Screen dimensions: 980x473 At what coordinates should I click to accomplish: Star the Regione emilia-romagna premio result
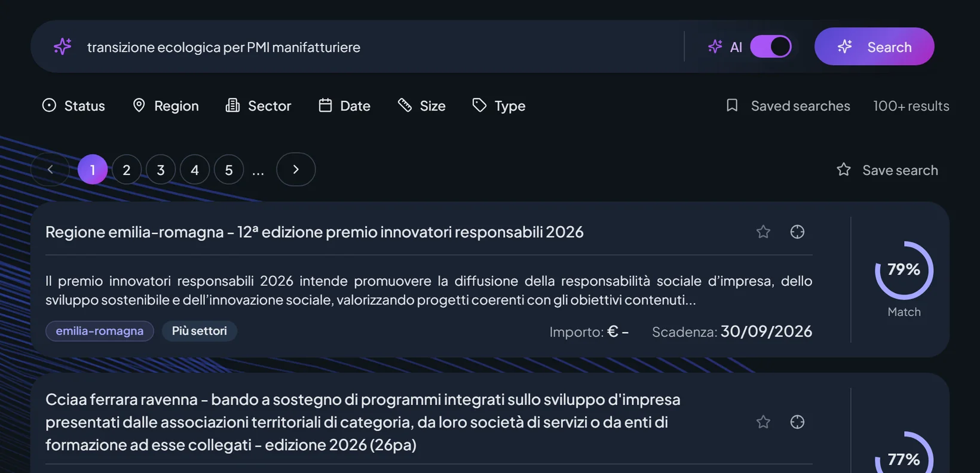763,232
